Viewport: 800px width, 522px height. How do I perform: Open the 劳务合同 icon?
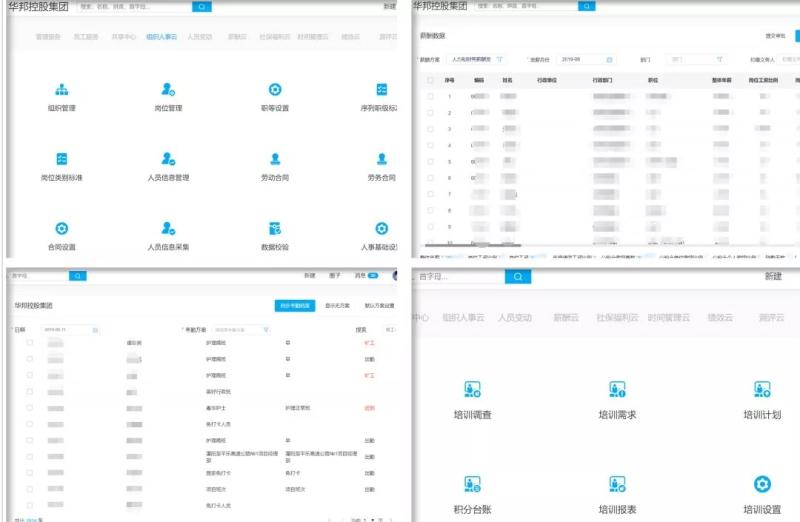[x=382, y=159]
